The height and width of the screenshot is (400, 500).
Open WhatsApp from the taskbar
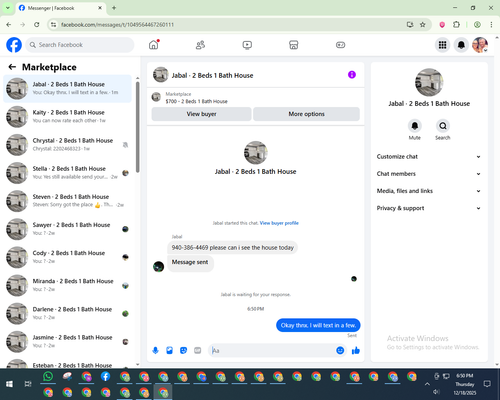(x=48, y=376)
